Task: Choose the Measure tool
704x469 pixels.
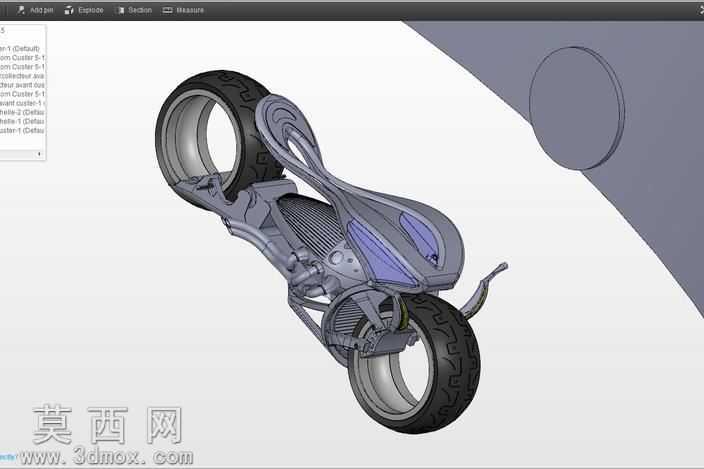Action: click(183, 10)
